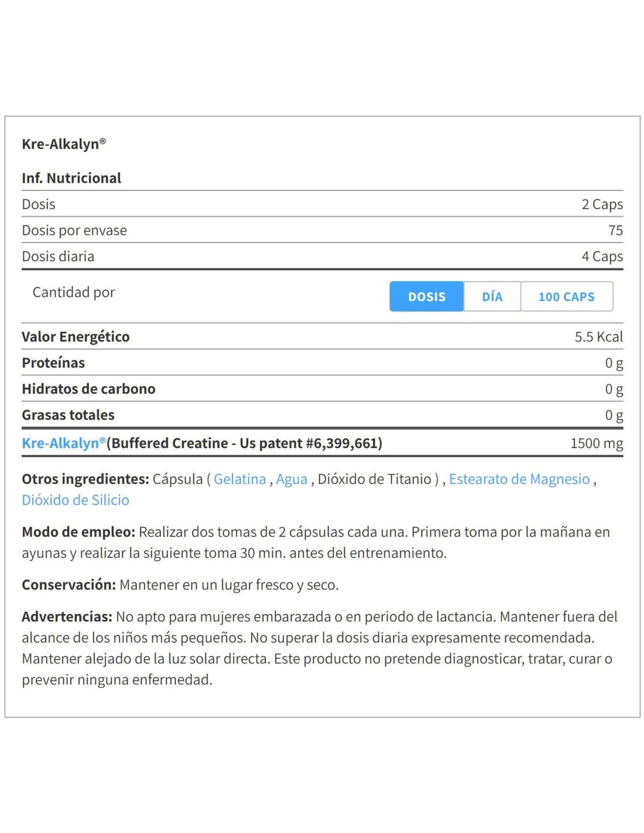Click the 5.5 Kcal energy value

point(598,337)
